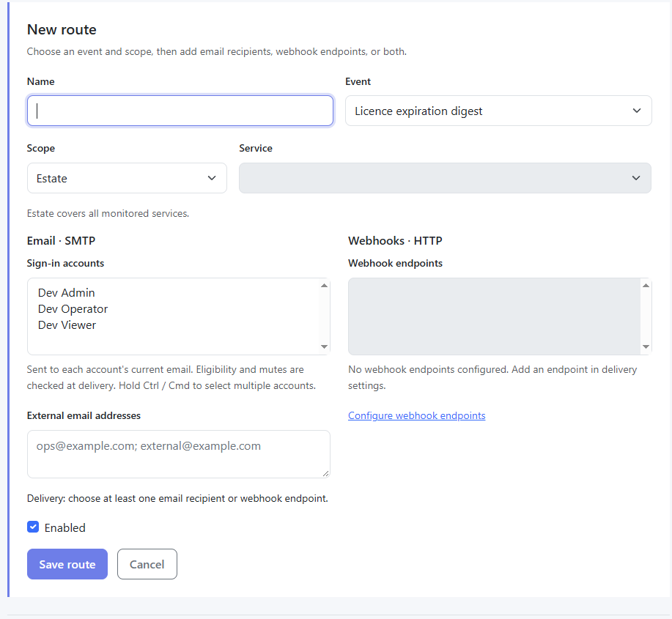Select Dev Operator in Sign-in accounts
This screenshot has height=619, width=672.
[x=73, y=309]
